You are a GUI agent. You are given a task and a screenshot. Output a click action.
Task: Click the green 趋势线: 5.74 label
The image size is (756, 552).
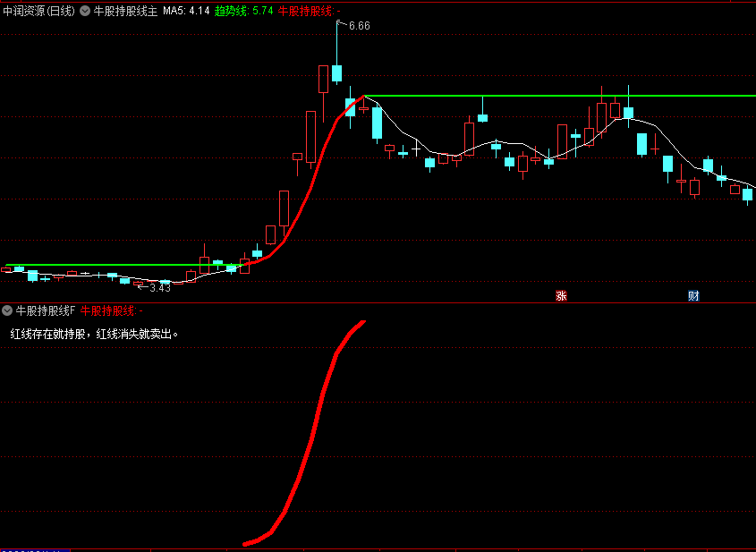(x=244, y=11)
